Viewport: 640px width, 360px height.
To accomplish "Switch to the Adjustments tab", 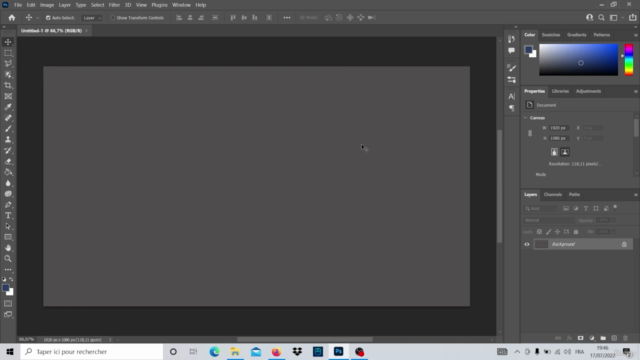I will click(x=588, y=91).
